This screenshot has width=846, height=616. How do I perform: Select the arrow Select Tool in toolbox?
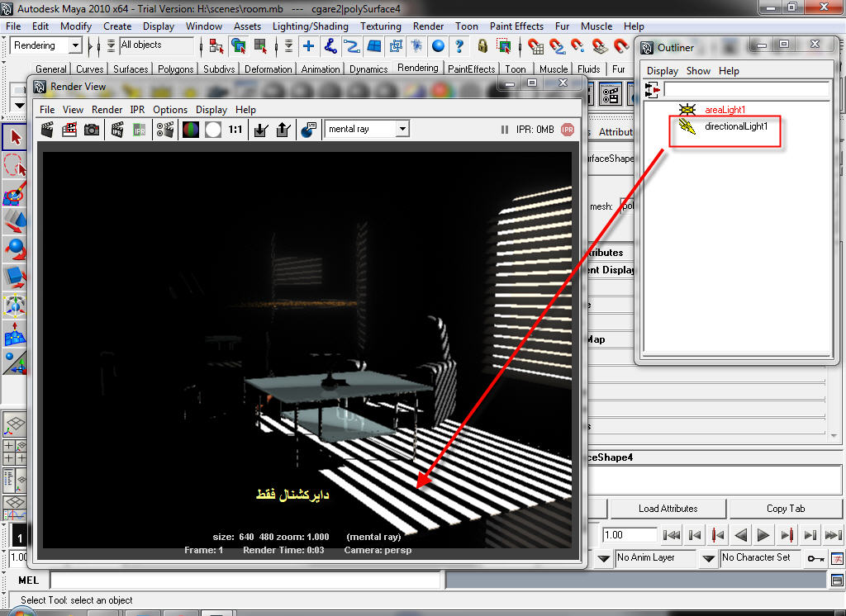15,135
